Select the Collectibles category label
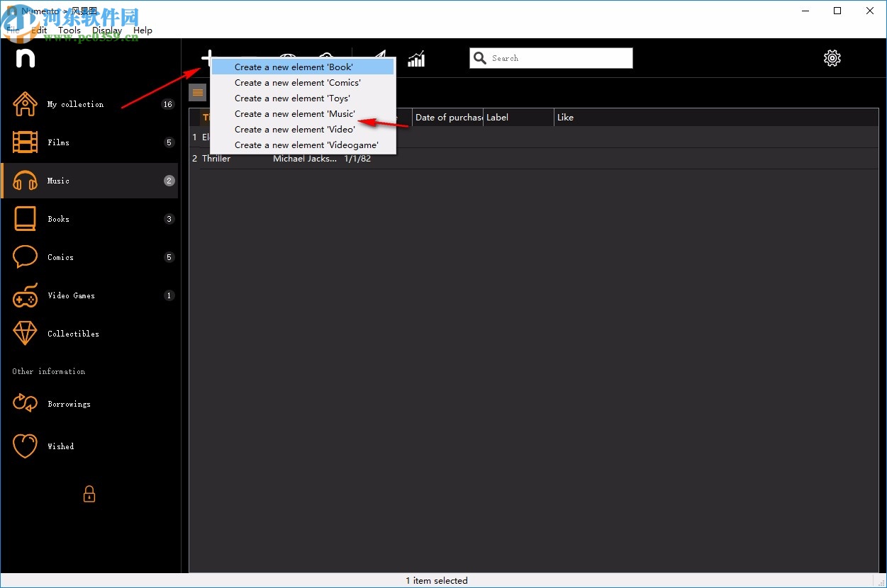Viewport: 887px width, 588px height. [x=73, y=334]
